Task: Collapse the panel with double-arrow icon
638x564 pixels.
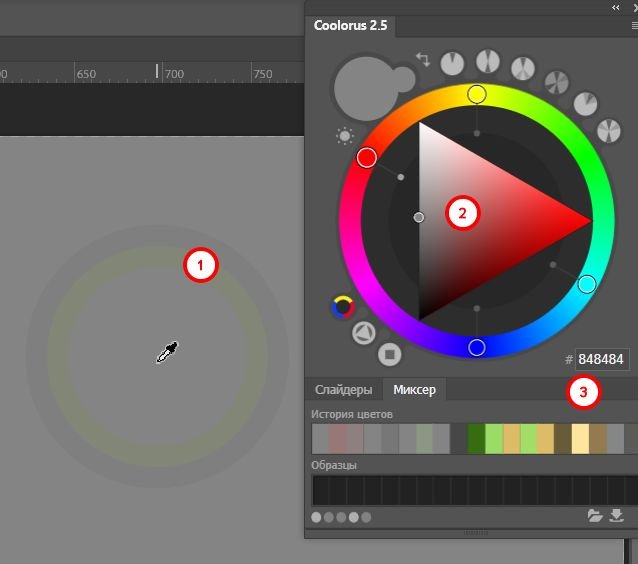Action: point(616,7)
